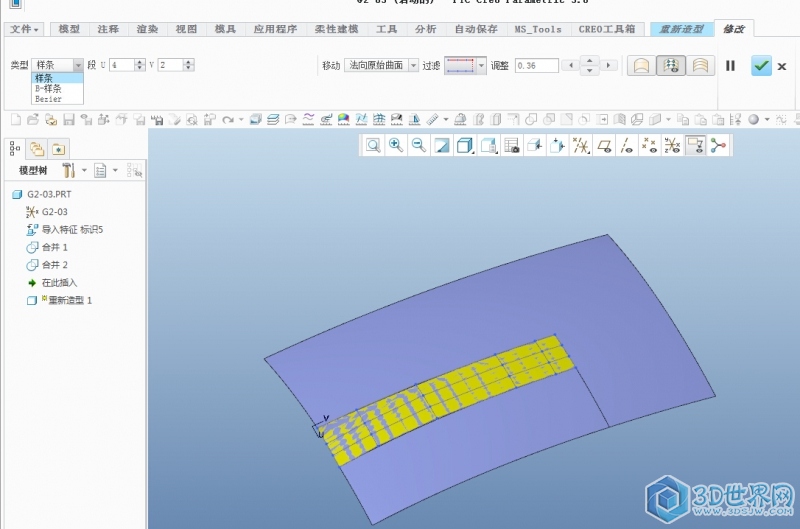
Task: Toggle the middle surface-with-mesh display button
Action: click(671, 65)
